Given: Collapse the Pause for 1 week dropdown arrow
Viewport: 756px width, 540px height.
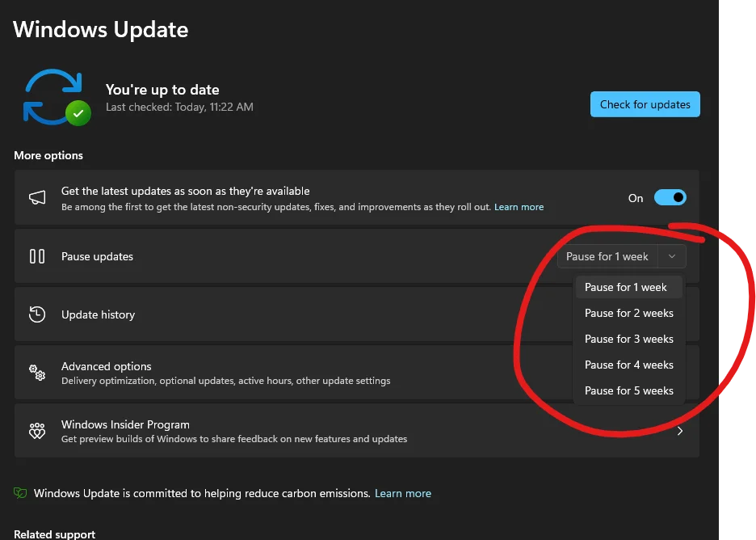Looking at the screenshot, I should (672, 256).
